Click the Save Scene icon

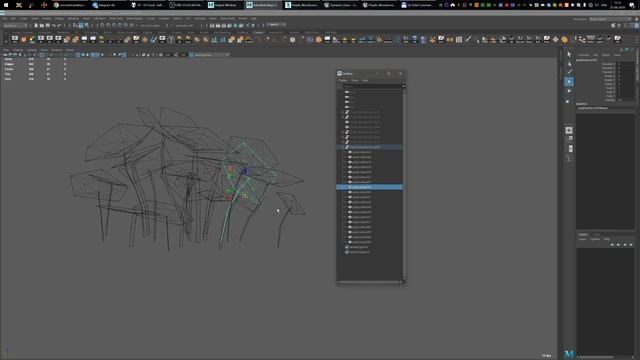47,25
